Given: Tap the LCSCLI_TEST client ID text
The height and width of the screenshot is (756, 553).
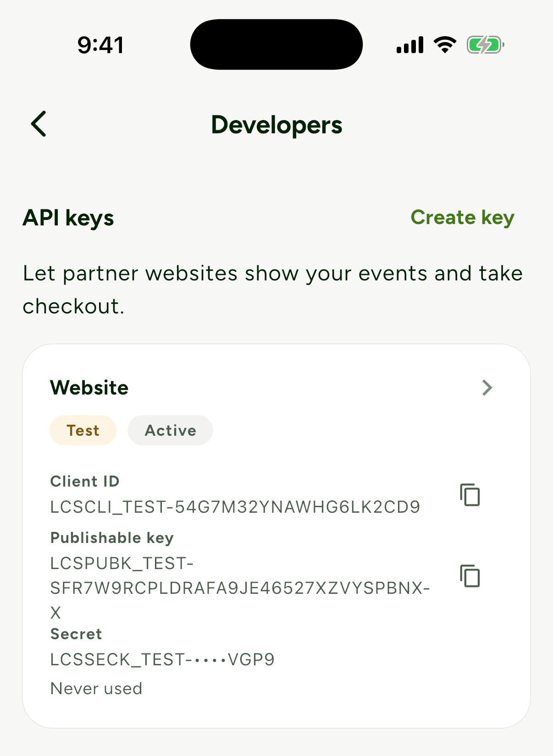Looking at the screenshot, I should tap(235, 507).
